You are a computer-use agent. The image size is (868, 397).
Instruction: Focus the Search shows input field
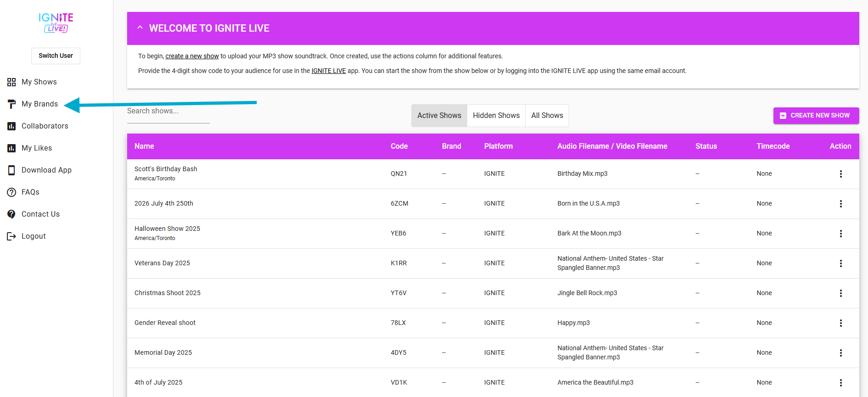tap(168, 112)
